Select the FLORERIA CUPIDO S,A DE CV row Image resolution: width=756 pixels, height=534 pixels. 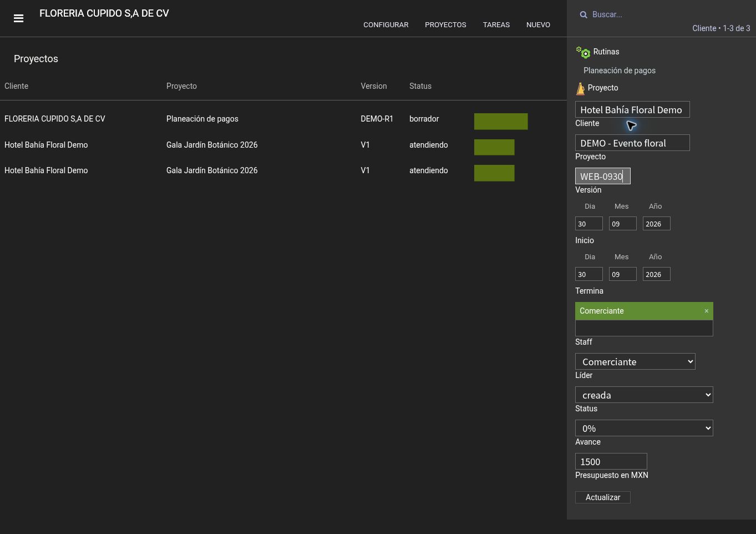[283, 119]
